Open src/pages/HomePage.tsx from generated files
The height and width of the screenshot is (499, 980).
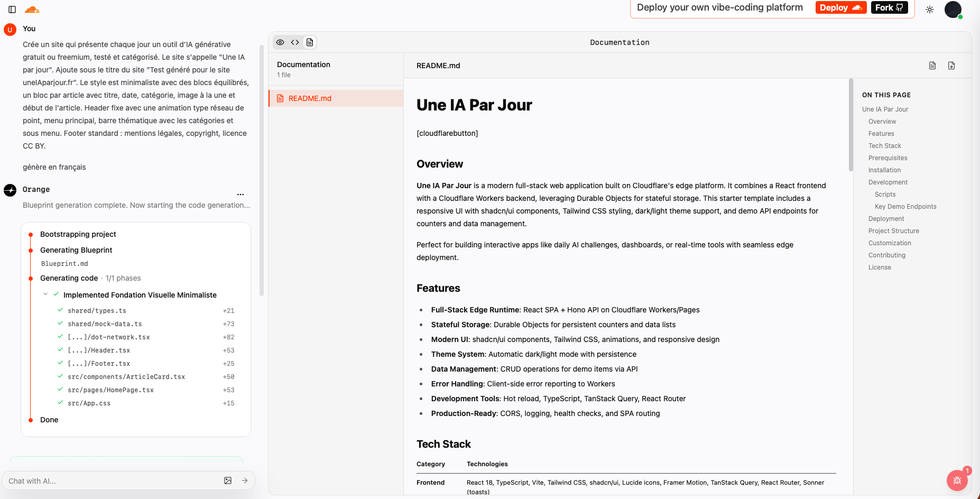110,390
